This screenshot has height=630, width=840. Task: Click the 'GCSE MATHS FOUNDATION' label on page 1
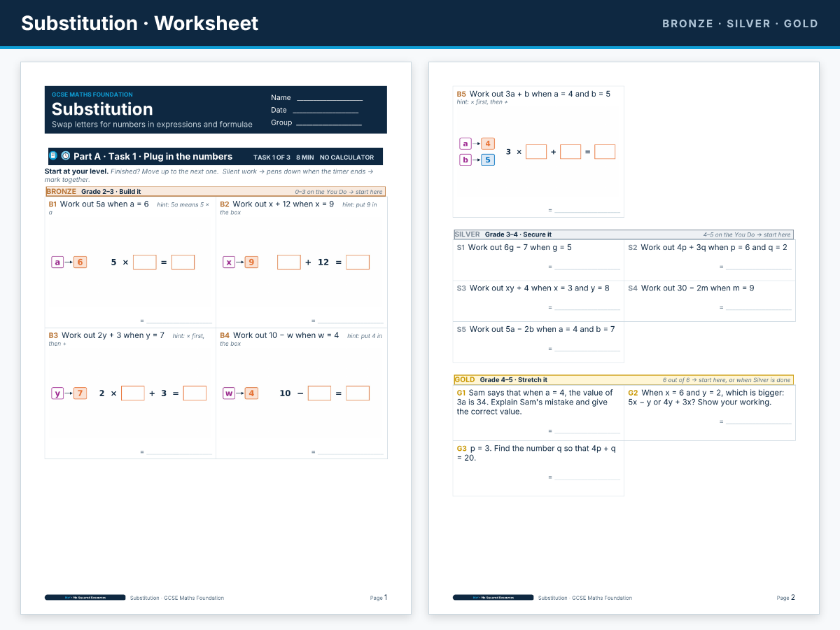[x=92, y=94]
